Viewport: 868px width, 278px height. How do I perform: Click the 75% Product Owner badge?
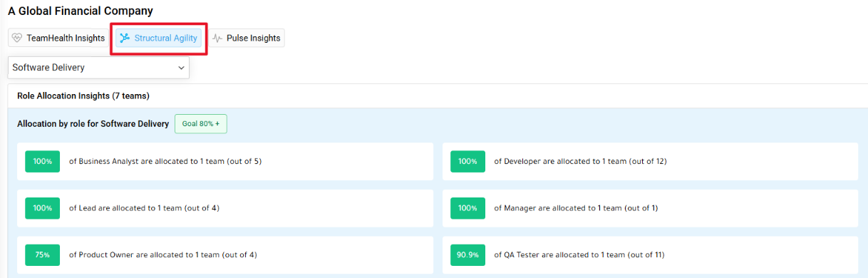pyautogui.click(x=43, y=254)
